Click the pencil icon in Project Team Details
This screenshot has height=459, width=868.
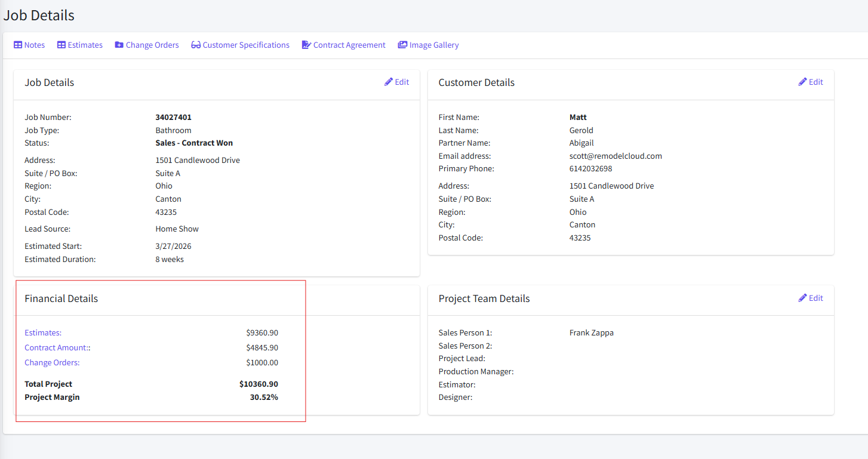point(803,298)
